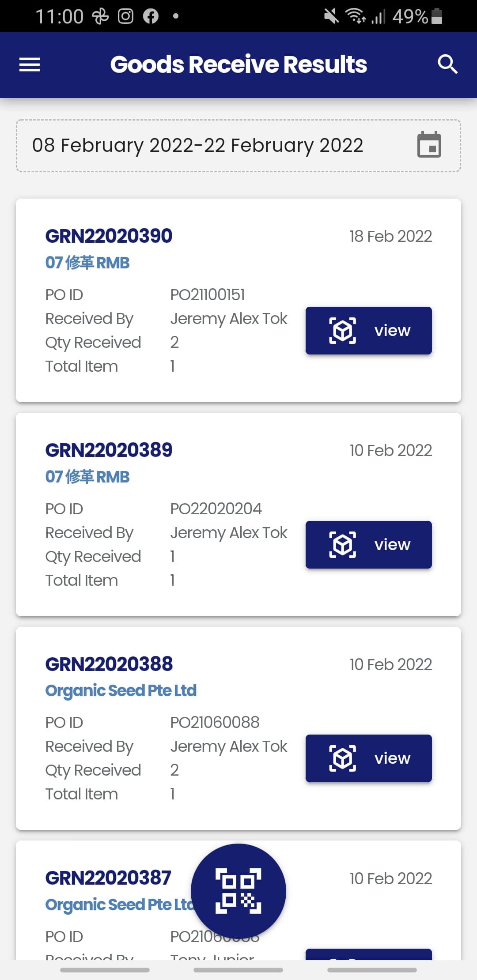This screenshot has width=477, height=980.
Task: Tap supplier 07 修革 RMB under GRN22020390
Action: (x=87, y=263)
